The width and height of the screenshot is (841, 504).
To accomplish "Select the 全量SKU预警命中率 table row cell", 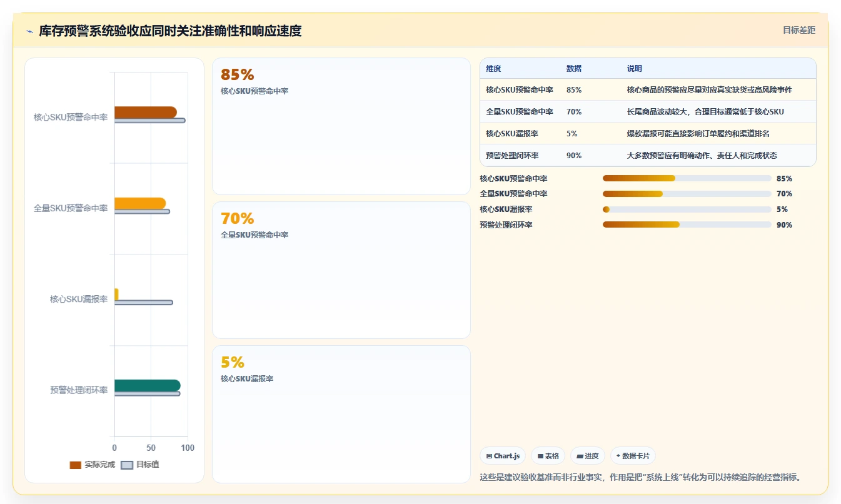I will coord(520,112).
